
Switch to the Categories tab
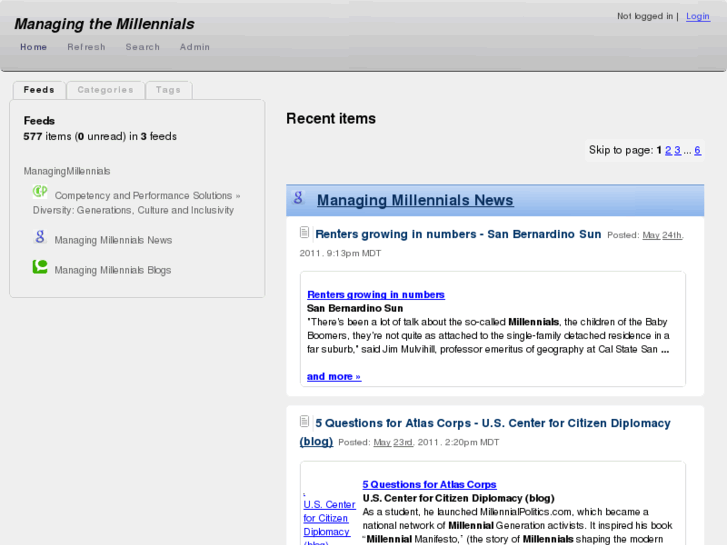(x=105, y=90)
